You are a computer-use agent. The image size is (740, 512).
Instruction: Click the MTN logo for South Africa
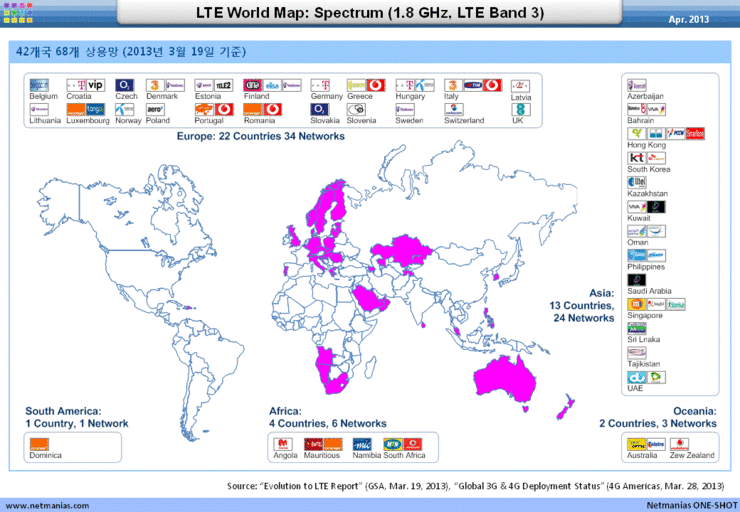click(x=393, y=444)
